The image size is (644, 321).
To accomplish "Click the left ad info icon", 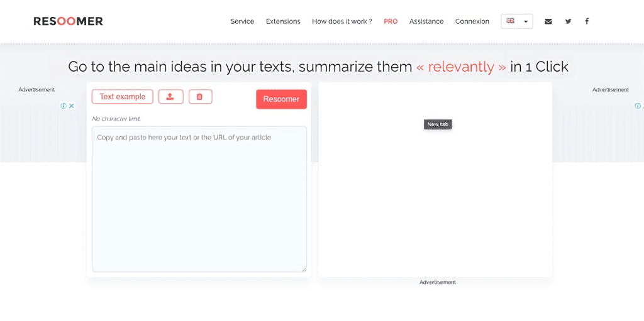I will point(64,106).
